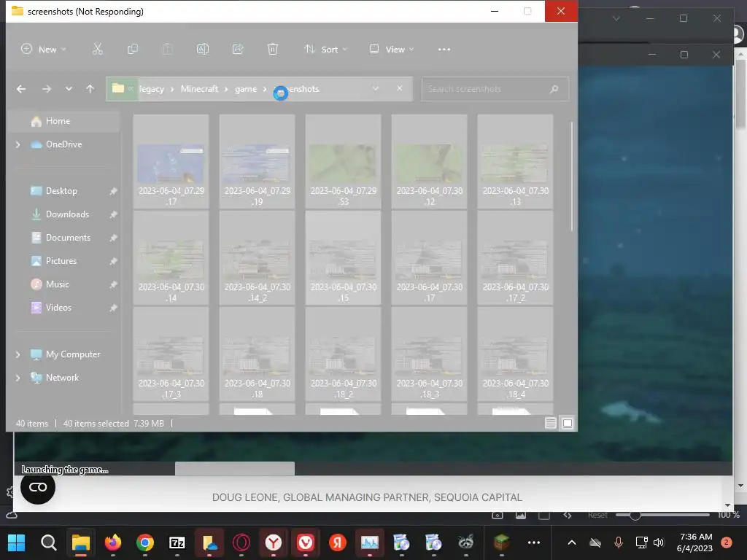Select thumbnail 2023-06-04_07.29.17
This screenshot has height=560, width=747.
171,162
